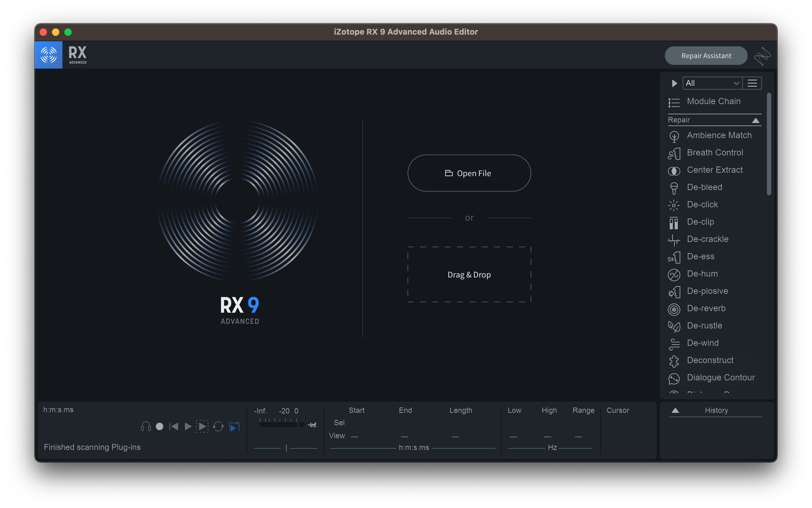Start recording with the record button

tap(160, 426)
